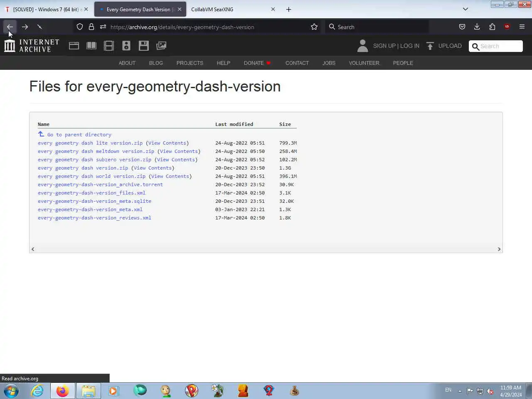Open the Video (film) icon

point(109,46)
